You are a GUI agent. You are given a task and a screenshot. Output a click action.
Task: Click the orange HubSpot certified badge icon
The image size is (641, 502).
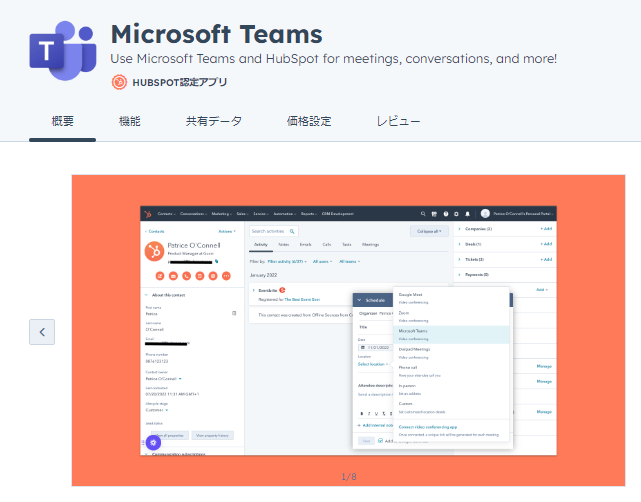coord(119,82)
